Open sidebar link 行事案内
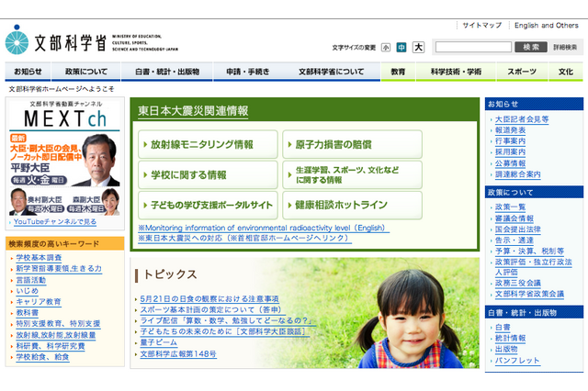 [510, 141]
